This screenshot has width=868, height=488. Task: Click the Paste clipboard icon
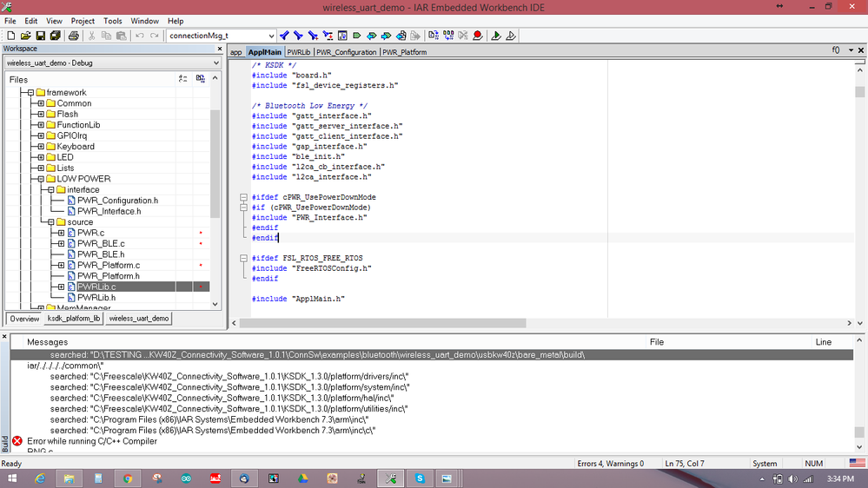click(x=122, y=36)
